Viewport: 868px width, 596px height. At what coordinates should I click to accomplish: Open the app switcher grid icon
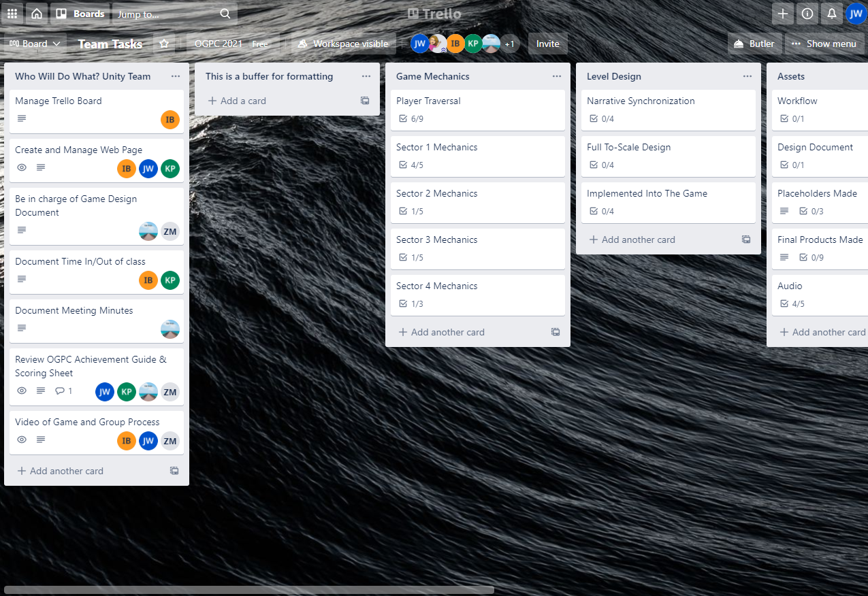(12, 13)
